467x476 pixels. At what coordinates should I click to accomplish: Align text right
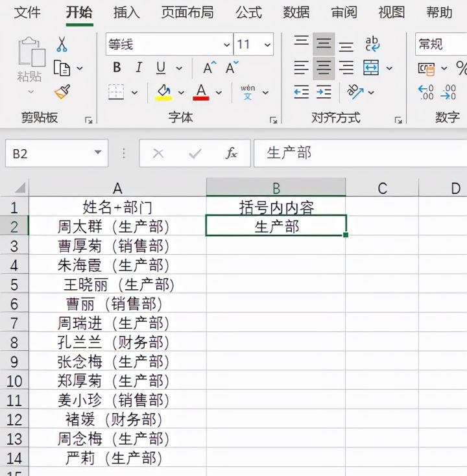coord(346,67)
